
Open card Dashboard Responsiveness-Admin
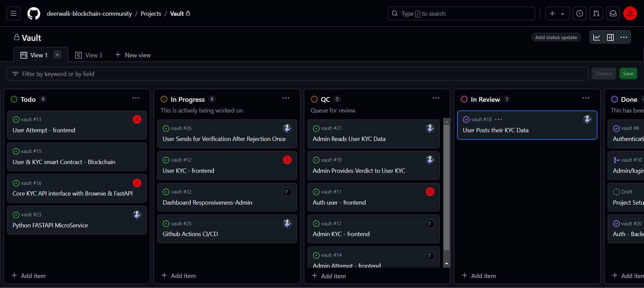pos(207,203)
